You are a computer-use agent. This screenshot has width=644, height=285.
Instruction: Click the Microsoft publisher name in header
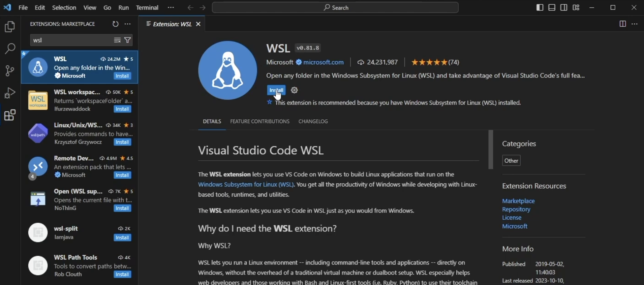(x=280, y=62)
